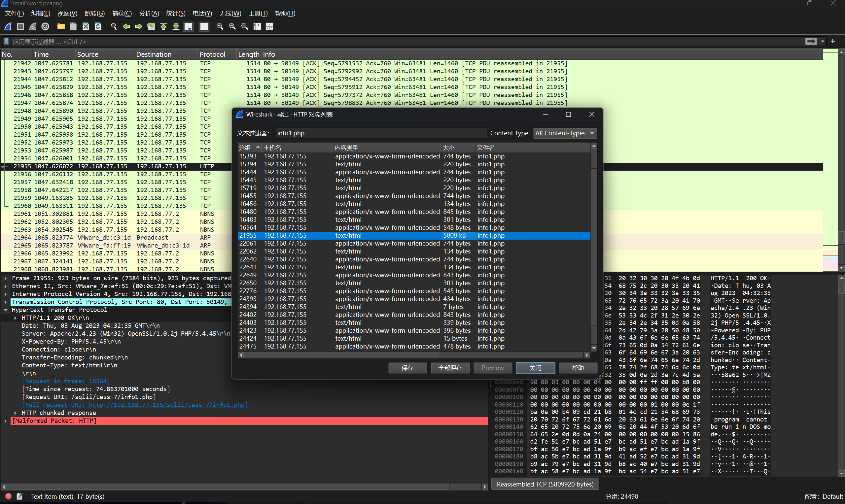Toggle auto-scroll during live capture

188,26
